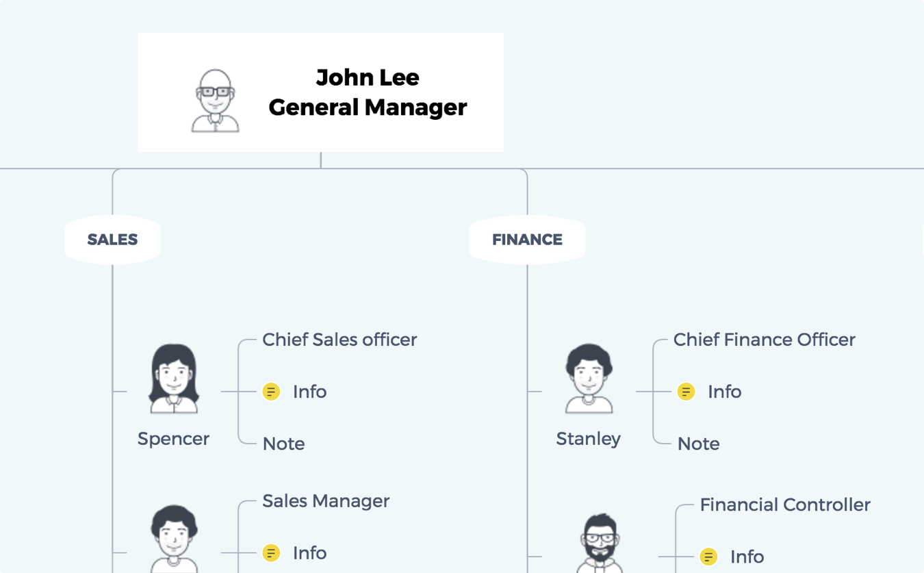Click yellow note icon under Sales Manager
The width and height of the screenshot is (924, 573).
pyautogui.click(x=272, y=552)
